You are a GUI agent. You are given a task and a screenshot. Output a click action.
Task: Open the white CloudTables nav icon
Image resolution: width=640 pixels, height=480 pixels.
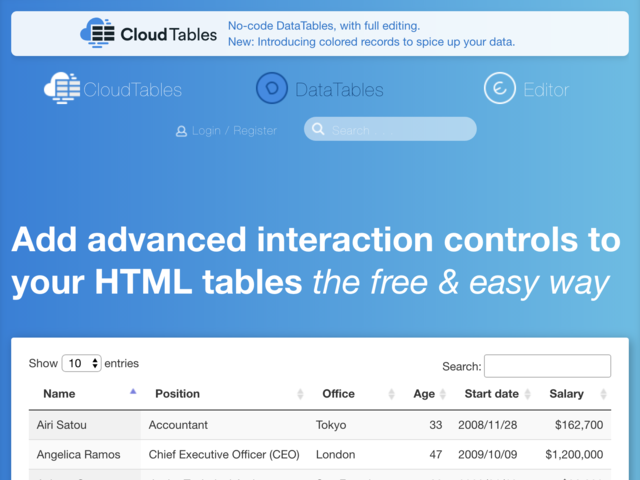[62, 88]
